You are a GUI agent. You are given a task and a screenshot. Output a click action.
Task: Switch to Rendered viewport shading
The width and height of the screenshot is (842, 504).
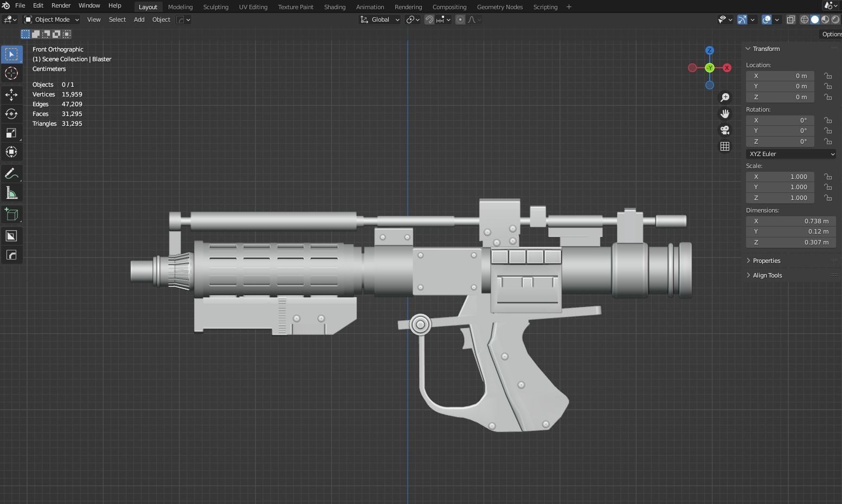coord(835,20)
